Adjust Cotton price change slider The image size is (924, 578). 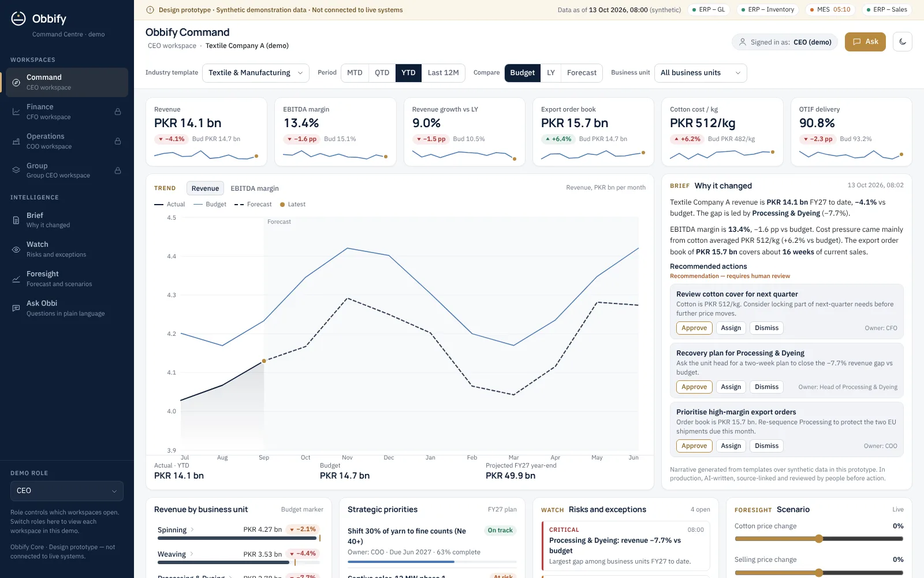819,539
